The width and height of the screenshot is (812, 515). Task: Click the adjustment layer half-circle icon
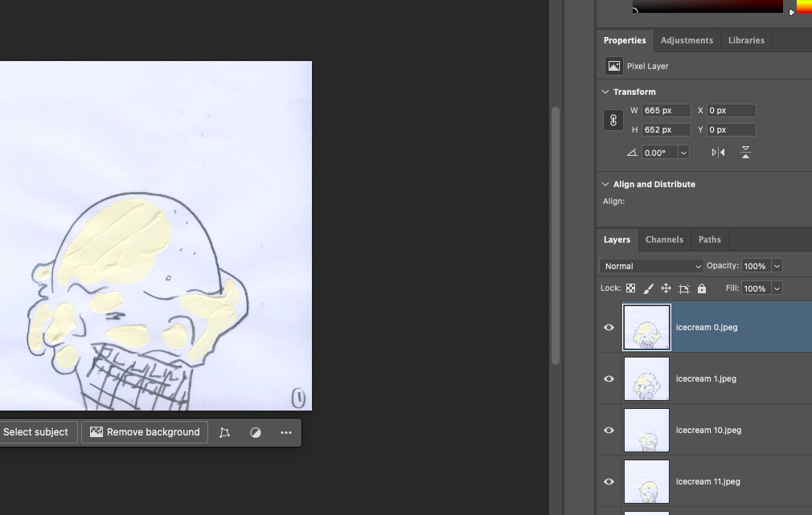(x=256, y=432)
